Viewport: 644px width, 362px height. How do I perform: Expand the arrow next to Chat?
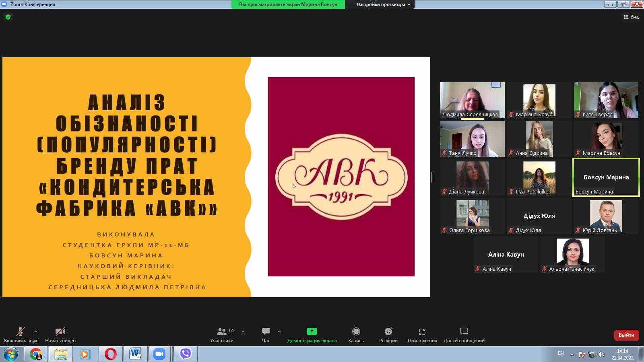[279, 331]
